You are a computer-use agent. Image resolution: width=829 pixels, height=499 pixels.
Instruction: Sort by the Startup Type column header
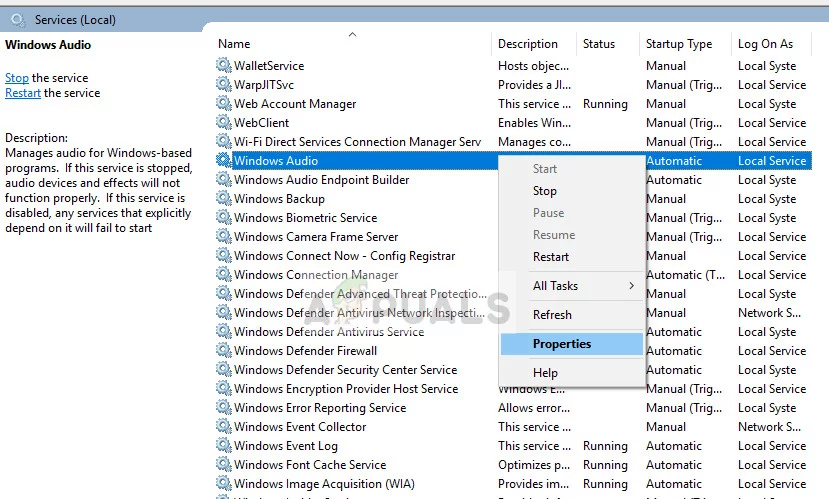679,44
